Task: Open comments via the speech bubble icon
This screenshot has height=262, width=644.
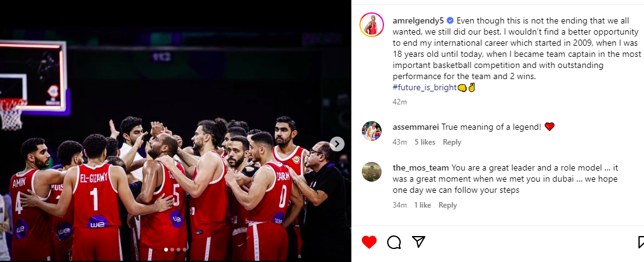Action: tap(394, 242)
